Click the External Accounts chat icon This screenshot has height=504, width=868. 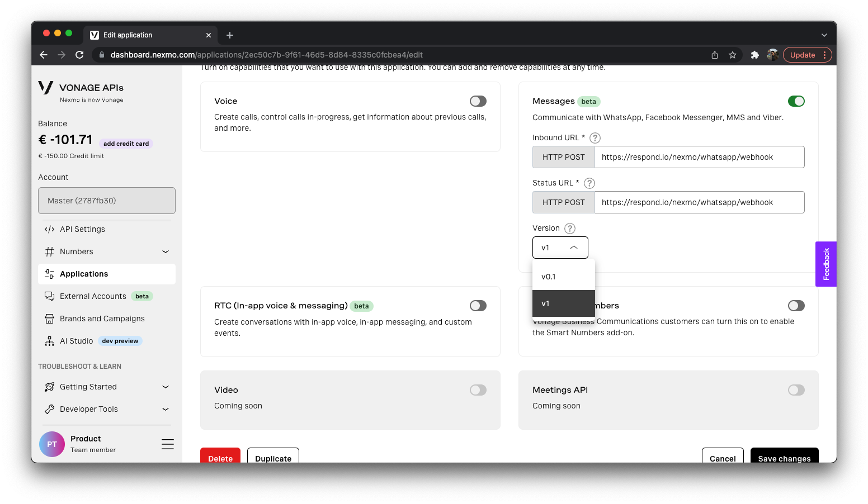tap(50, 296)
